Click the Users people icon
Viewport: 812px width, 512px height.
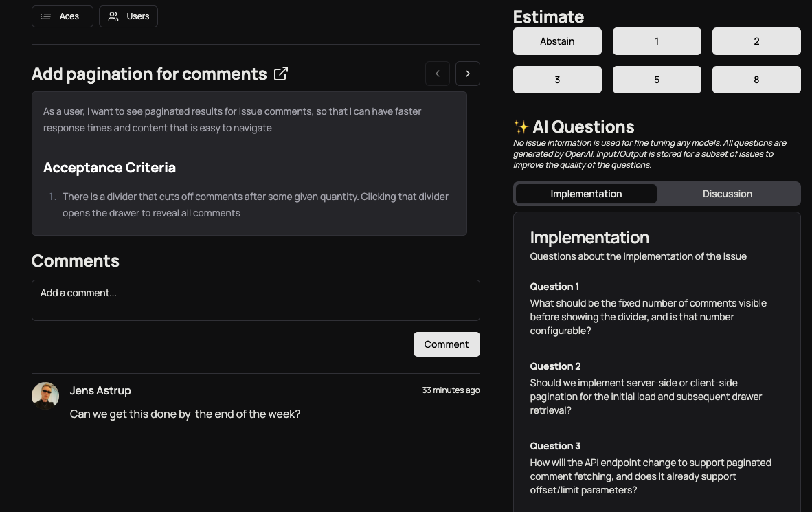[113, 16]
